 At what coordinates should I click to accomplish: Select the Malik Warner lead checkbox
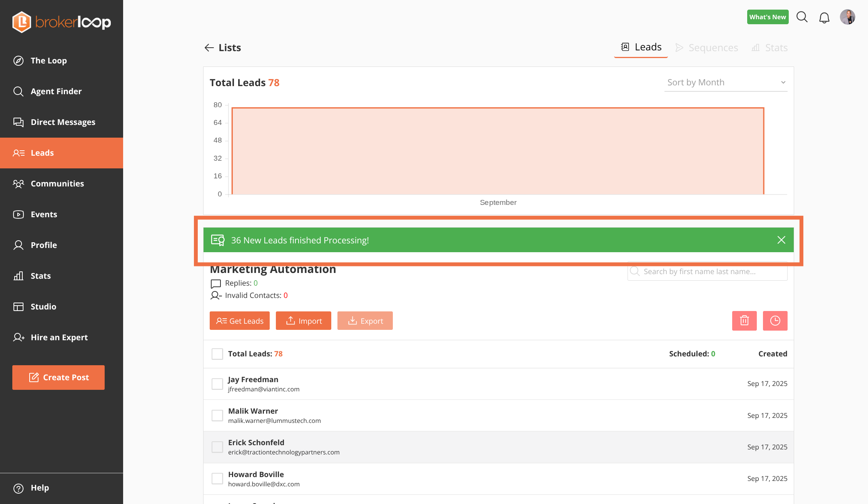(x=217, y=415)
